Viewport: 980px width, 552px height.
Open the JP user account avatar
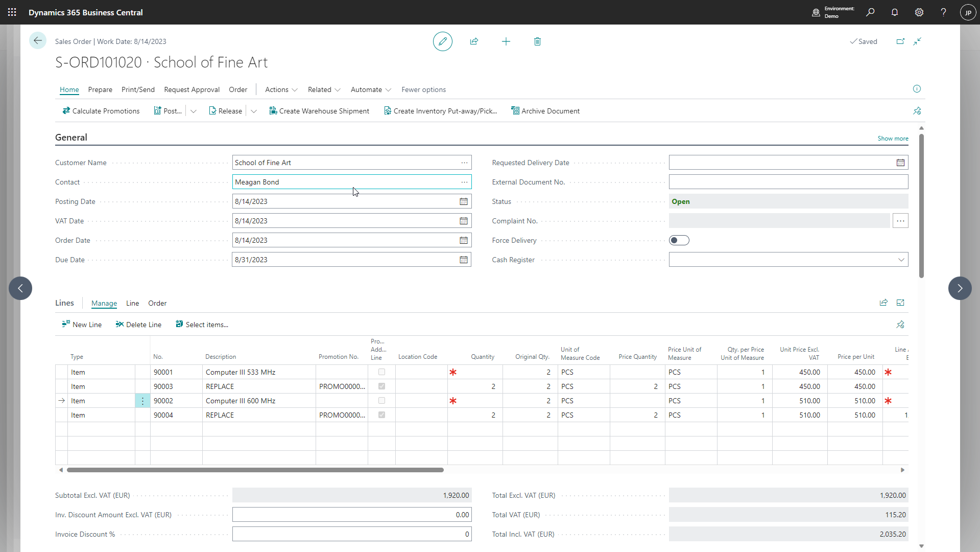click(968, 12)
